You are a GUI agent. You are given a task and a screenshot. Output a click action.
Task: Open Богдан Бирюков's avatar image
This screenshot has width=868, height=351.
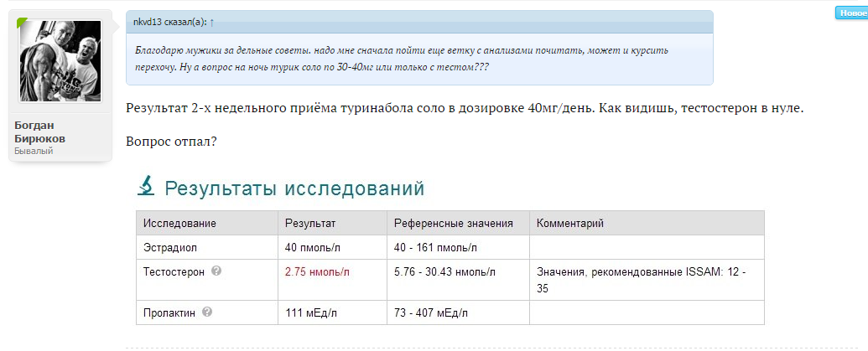pyautogui.click(x=60, y=61)
